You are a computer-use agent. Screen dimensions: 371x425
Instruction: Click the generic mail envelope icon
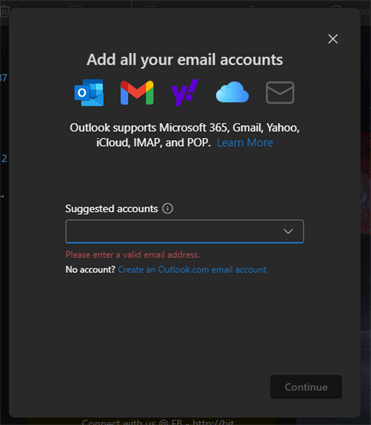pos(280,92)
